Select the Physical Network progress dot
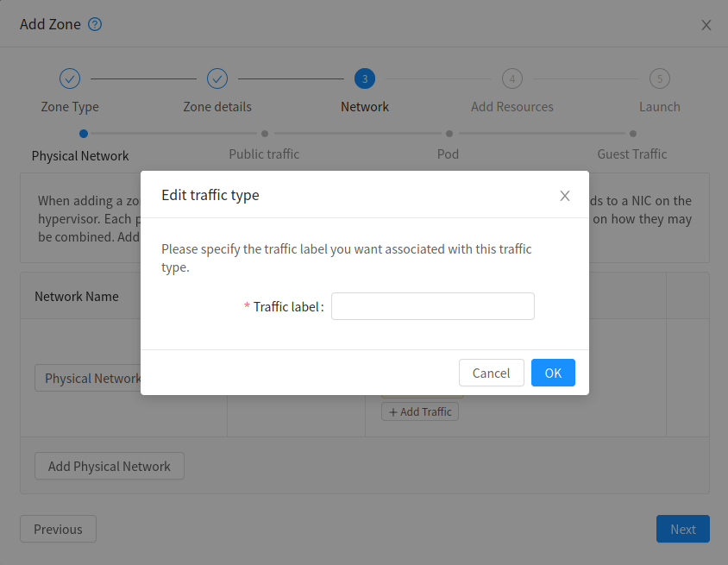 (x=83, y=134)
